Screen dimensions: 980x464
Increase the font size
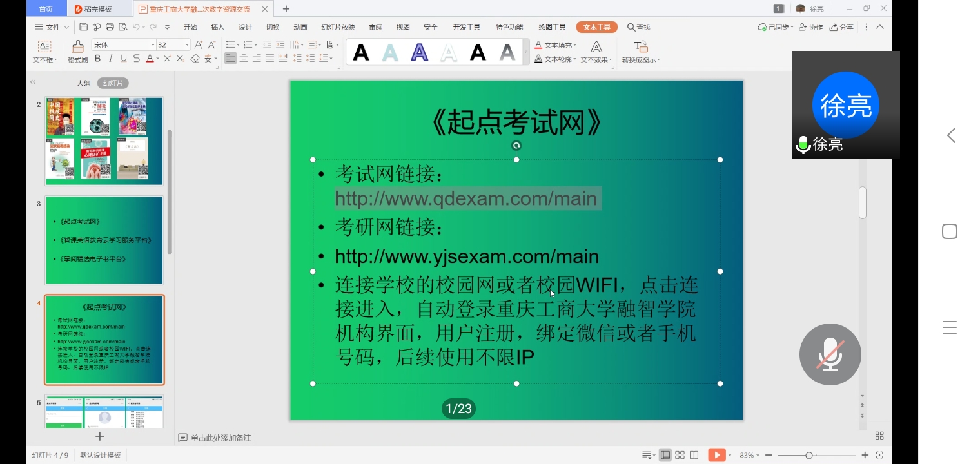(199, 44)
